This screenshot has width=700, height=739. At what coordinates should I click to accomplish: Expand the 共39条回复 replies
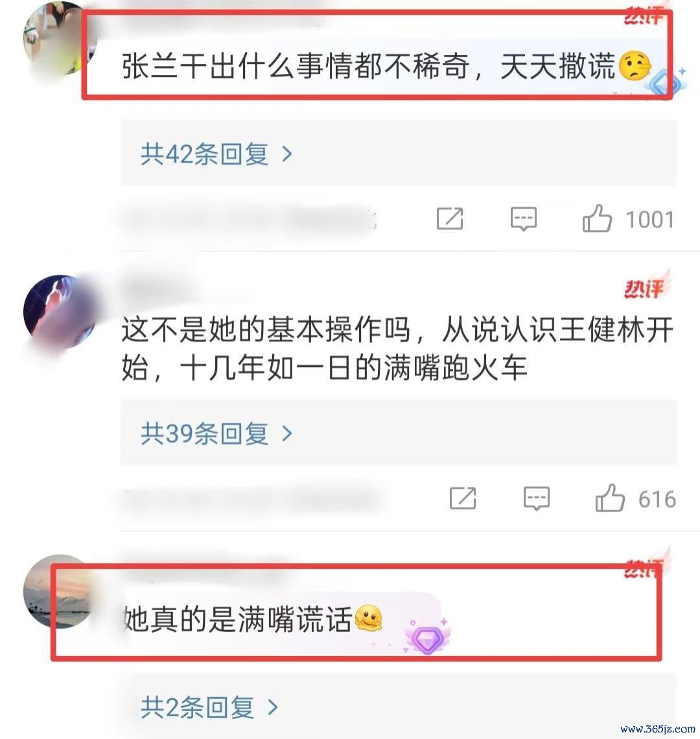pyautogui.click(x=216, y=433)
